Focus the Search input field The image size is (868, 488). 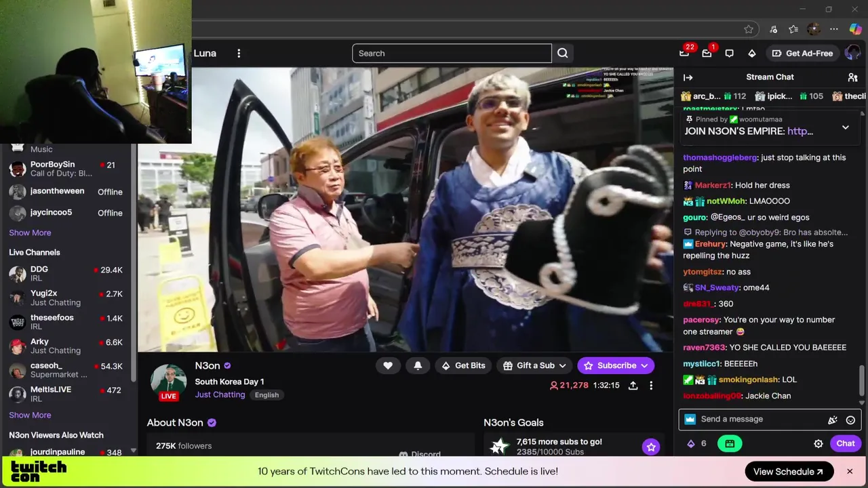pos(452,54)
